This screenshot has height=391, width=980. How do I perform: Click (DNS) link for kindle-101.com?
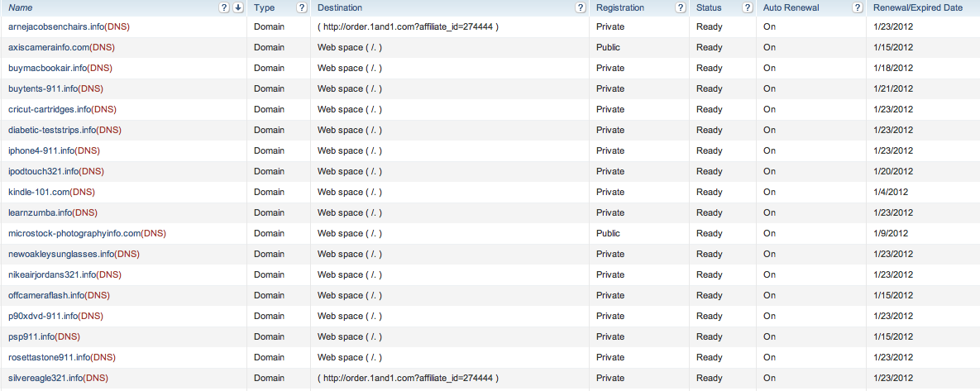[x=83, y=192]
